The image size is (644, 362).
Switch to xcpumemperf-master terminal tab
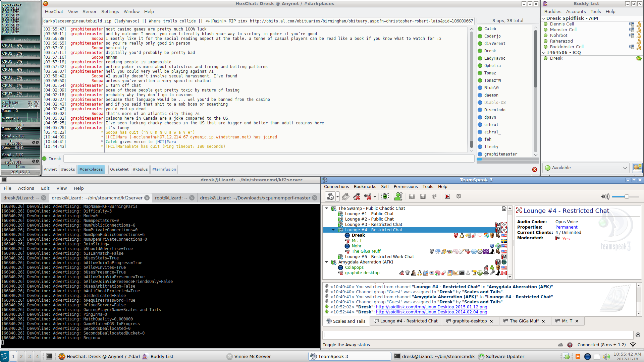click(255, 198)
